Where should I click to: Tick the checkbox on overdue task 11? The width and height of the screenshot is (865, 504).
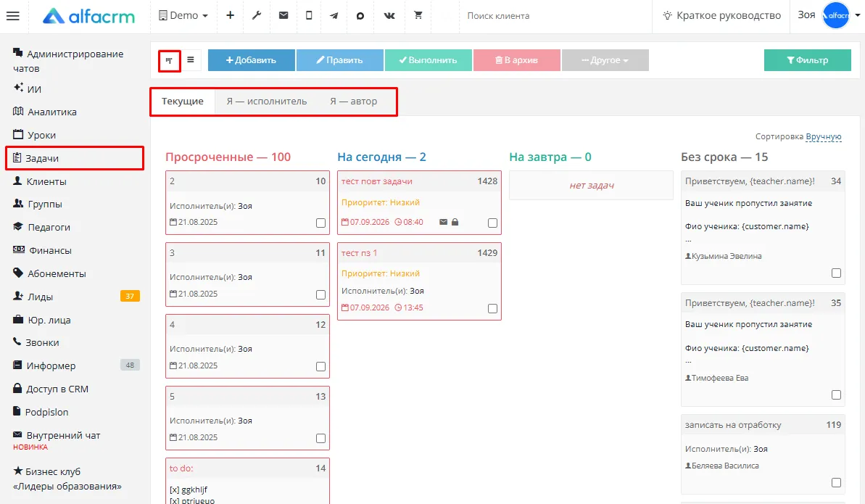click(x=320, y=294)
